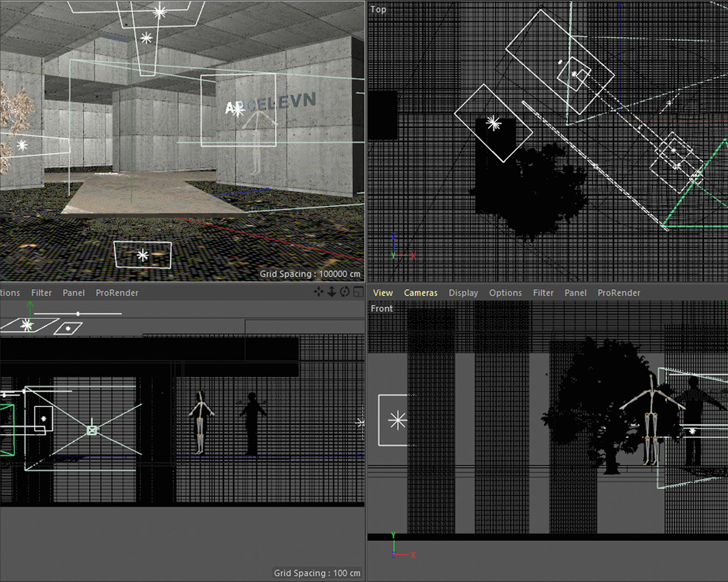This screenshot has width=728, height=582.
Task: Open Panel menu in Front viewport
Action: (575, 293)
